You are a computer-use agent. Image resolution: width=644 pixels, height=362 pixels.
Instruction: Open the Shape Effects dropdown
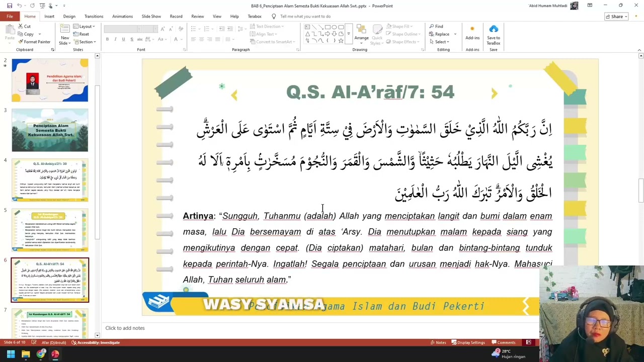tap(403, 42)
